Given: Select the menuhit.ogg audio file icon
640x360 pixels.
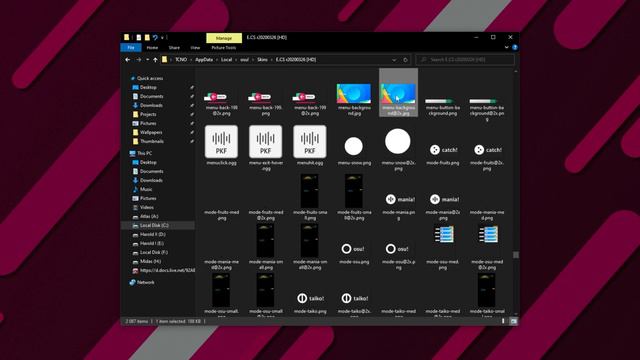Looking at the screenshot, I should (x=310, y=142).
